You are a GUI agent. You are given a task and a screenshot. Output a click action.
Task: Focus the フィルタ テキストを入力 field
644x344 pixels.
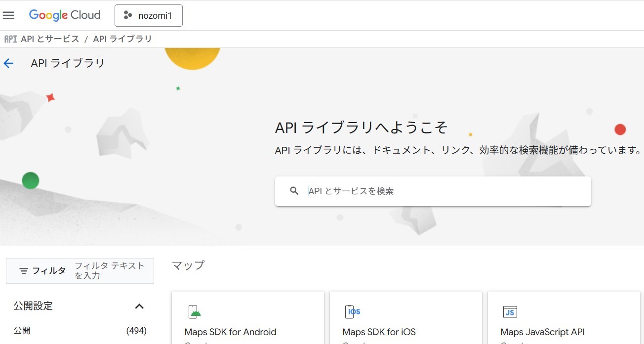pos(111,271)
